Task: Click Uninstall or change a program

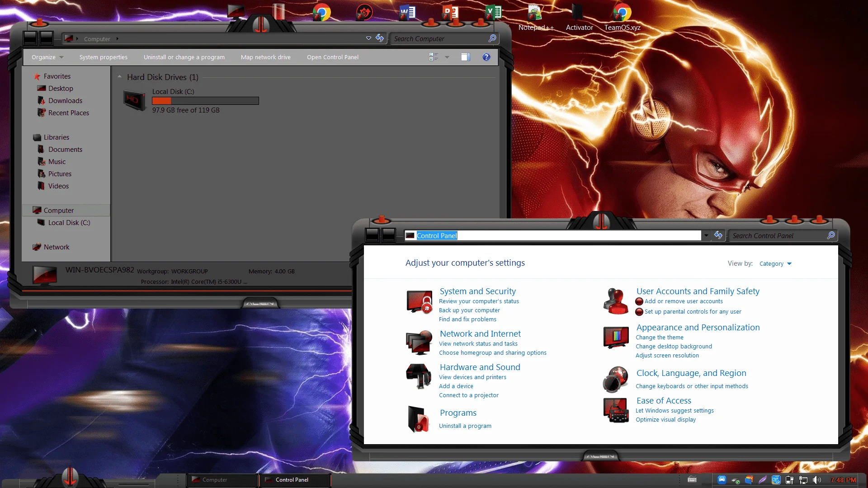Action: [184, 57]
